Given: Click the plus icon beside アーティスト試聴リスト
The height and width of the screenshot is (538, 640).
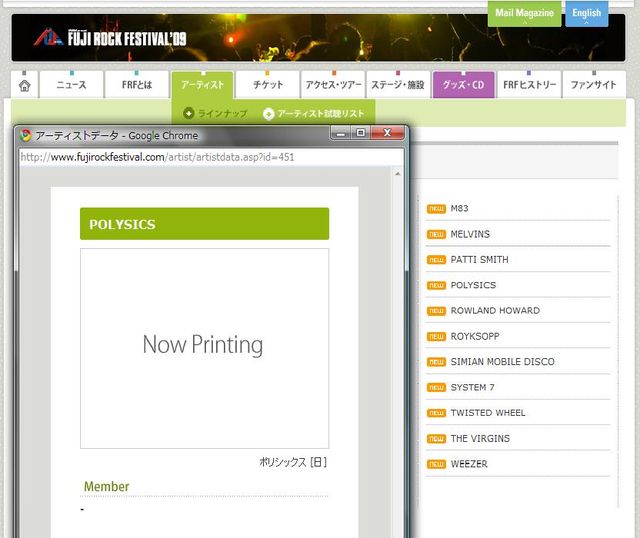Looking at the screenshot, I should pos(268,114).
